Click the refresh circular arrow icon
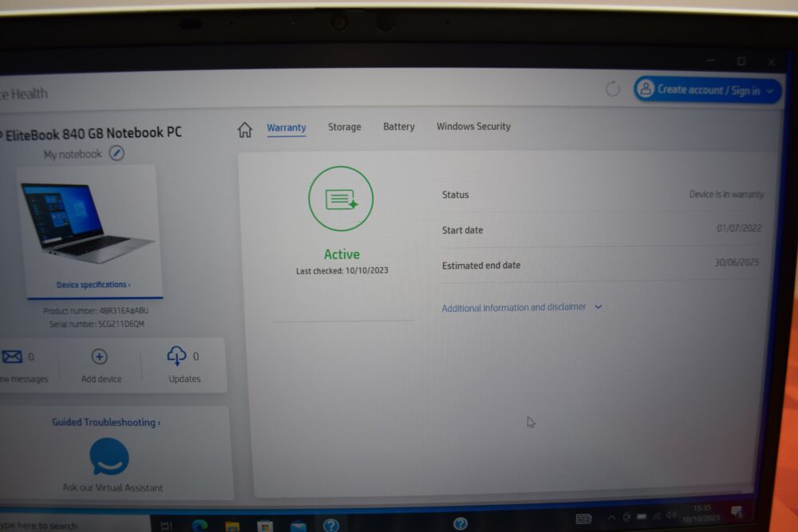 coord(613,89)
